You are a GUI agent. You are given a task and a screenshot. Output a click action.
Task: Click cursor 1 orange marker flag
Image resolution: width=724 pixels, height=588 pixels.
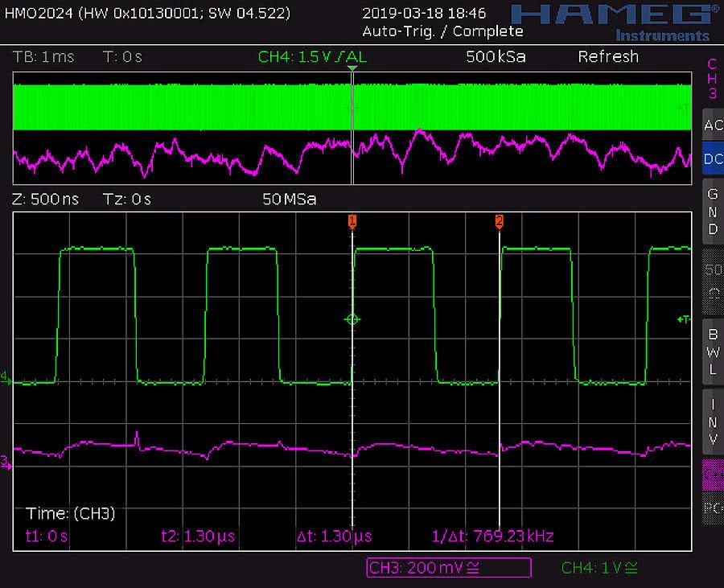[352, 221]
